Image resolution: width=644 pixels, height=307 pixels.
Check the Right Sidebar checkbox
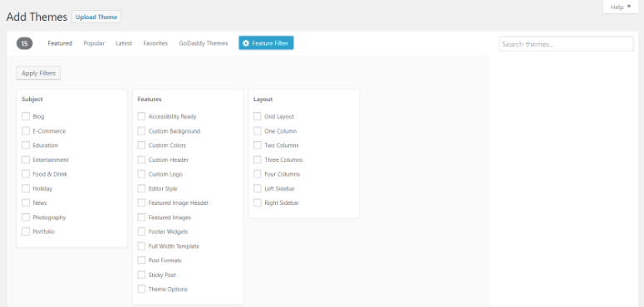click(x=258, y=202)
